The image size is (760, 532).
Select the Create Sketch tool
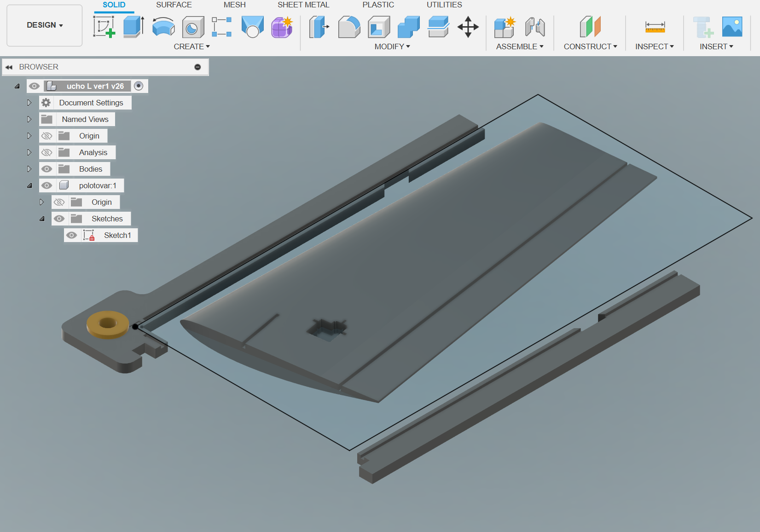click(104, 27)
